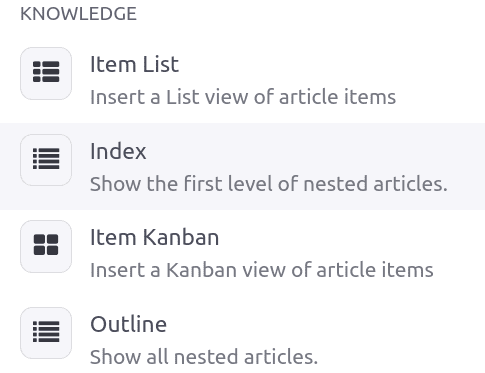The height and width of the screenshot is (373, 485).
Task: Choose the Item Kanban command title
Action: (155, 238)
